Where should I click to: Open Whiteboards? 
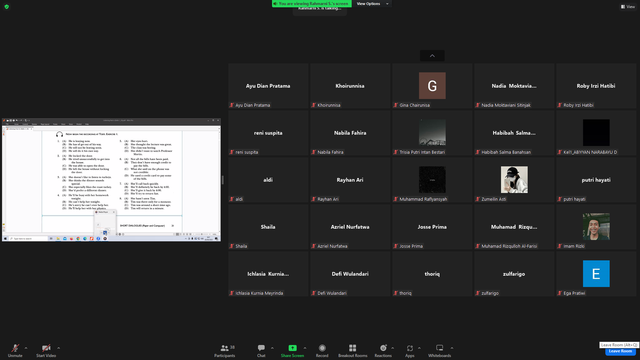(x=440, y=350)
